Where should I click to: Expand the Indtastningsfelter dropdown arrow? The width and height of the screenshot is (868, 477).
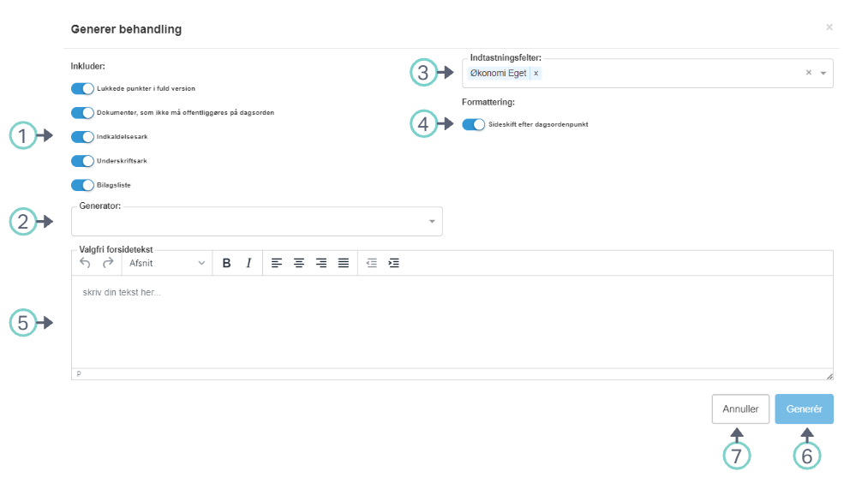pyautogui.click(x=823, y=74)
